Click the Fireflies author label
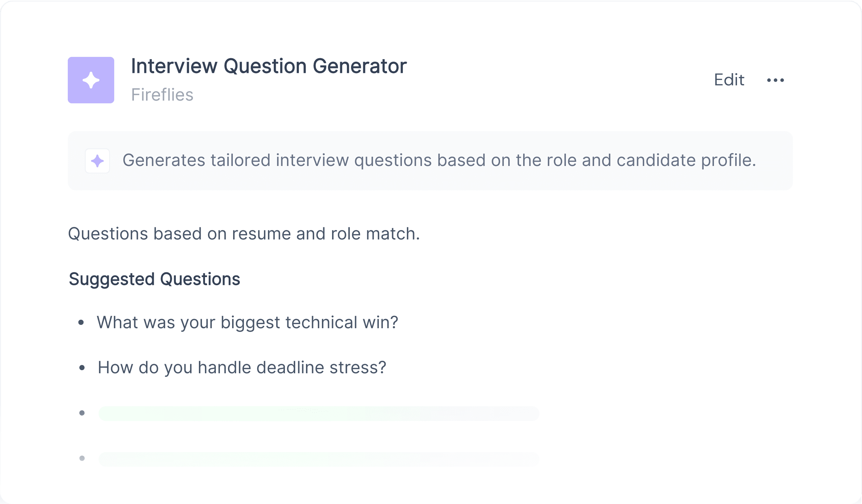The height and width of the screenshot is (504, 862). [162, 95]
